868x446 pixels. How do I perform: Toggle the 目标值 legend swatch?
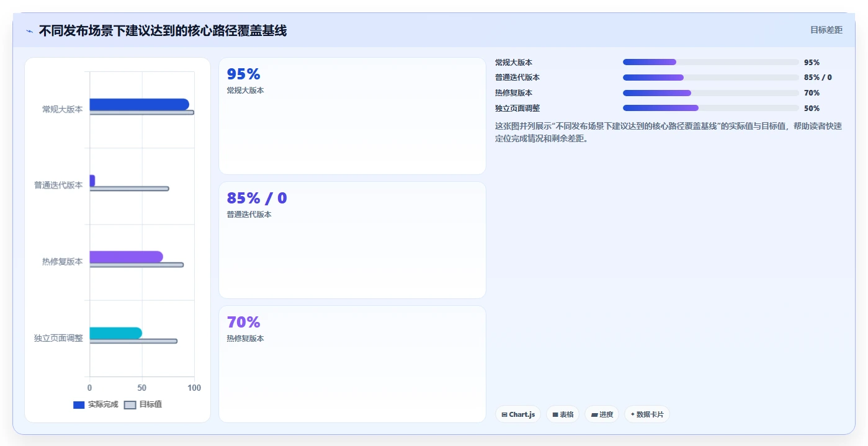pos(130,404)
